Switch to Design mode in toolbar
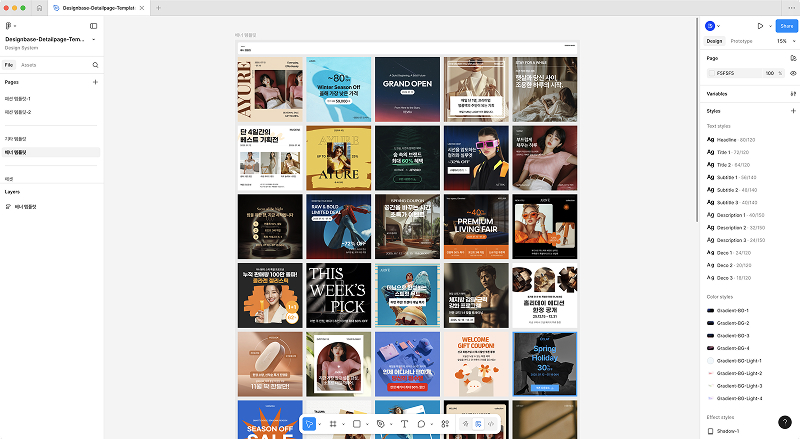 pos(478,424)
